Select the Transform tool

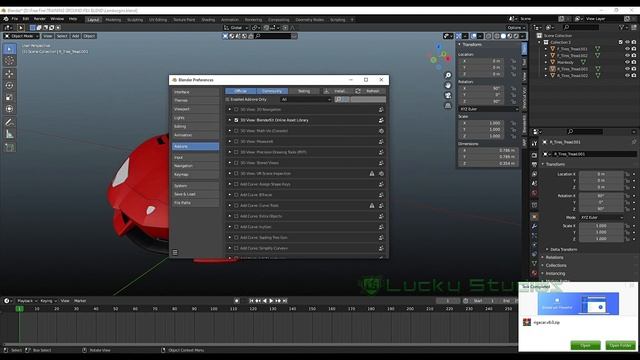coord(9,109)
